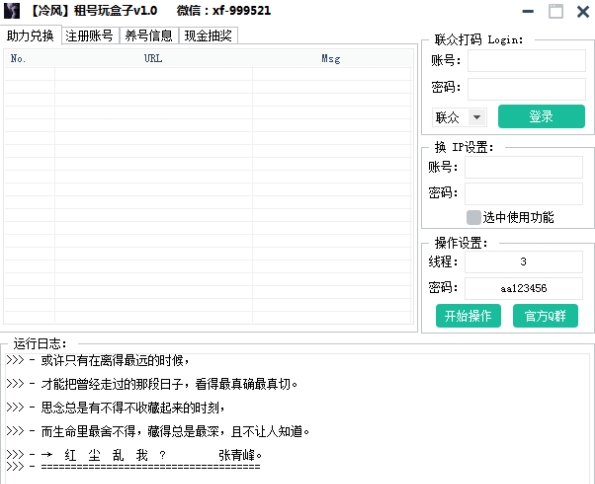Switch to the 助力兑换 tab
The height and width of the screenshot is (484, 595).
(30, 36)
